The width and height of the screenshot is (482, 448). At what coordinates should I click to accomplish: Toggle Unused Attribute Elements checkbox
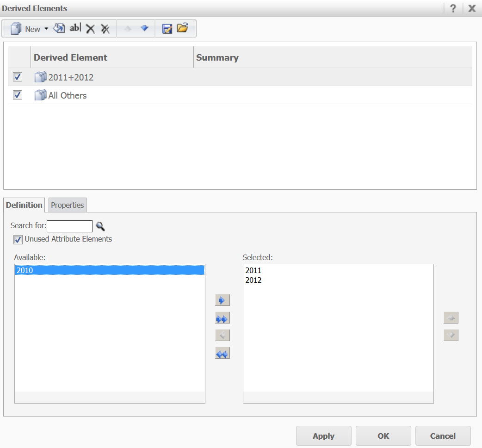(18, 239)
